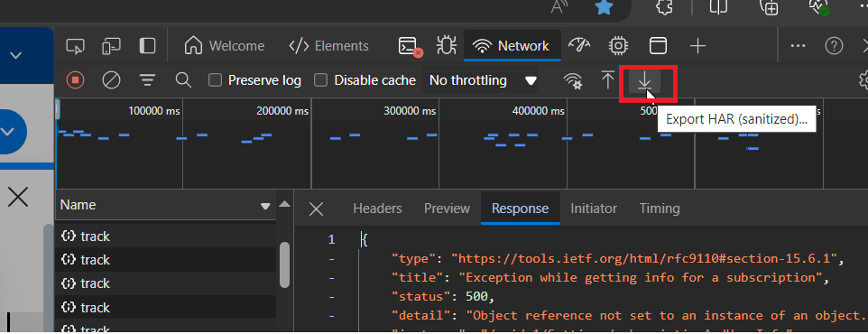868x334 pixels.
Task: Switch to the Headers tab
Action: (x=377, y=209)
